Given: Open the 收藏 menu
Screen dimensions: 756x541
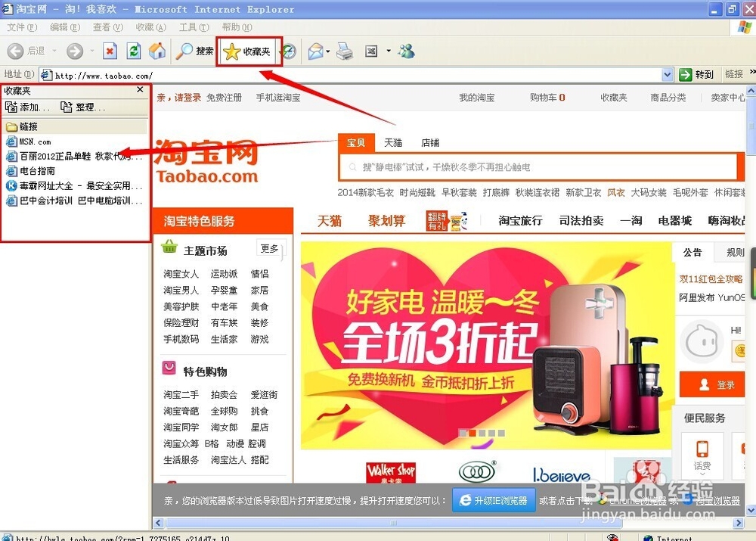Looking at the screenshot, I should 151,27.
